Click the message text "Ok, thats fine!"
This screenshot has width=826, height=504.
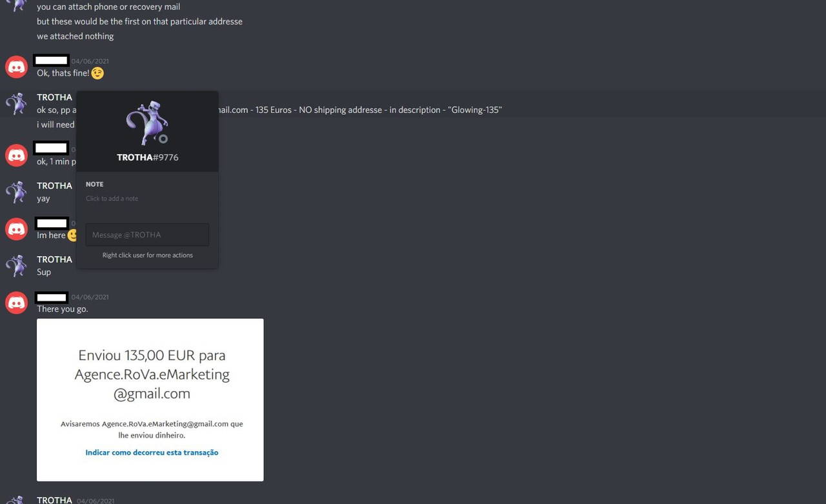(63, 73)
